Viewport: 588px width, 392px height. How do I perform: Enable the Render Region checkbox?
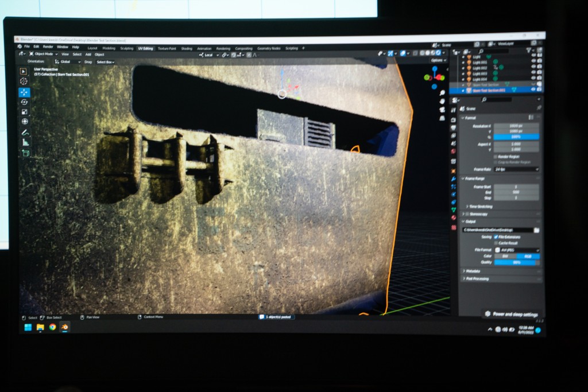pyautogui.click(x=495, y=156)
